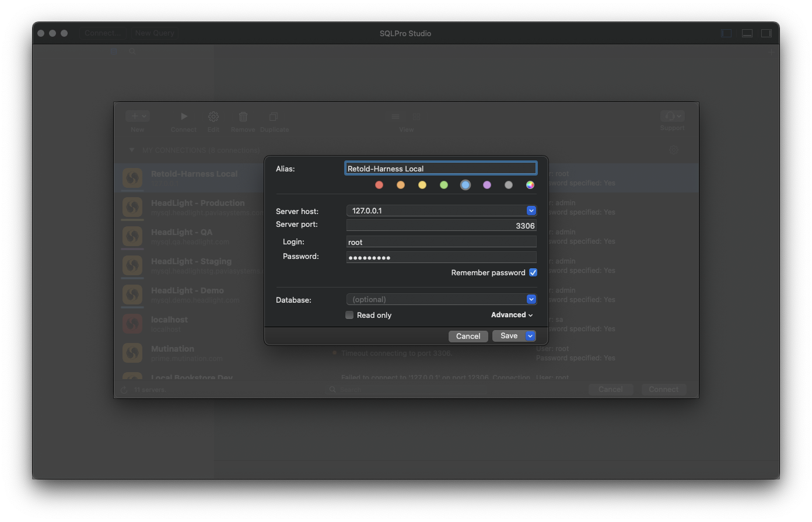Select the purple color swatch

(x=487, y=185)
